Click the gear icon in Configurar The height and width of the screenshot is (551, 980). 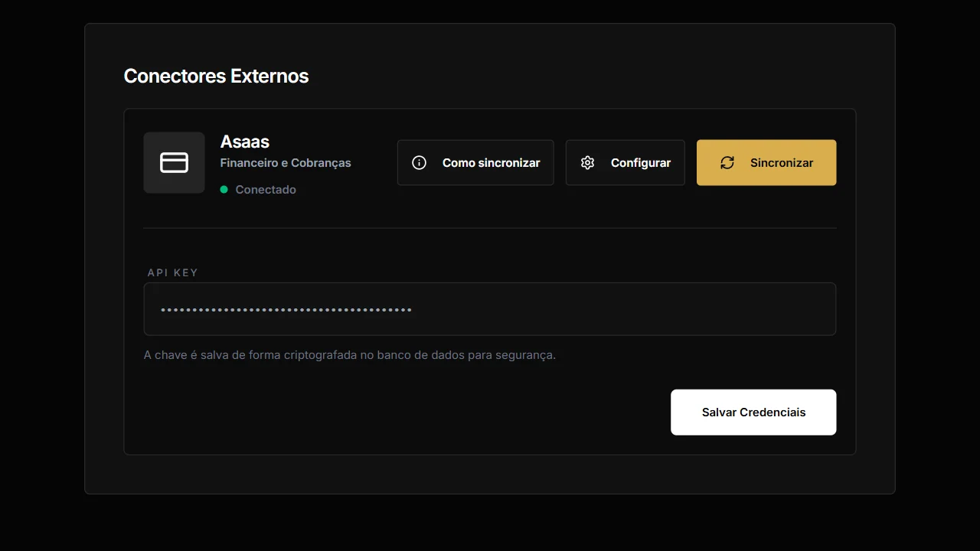point(587,162)
